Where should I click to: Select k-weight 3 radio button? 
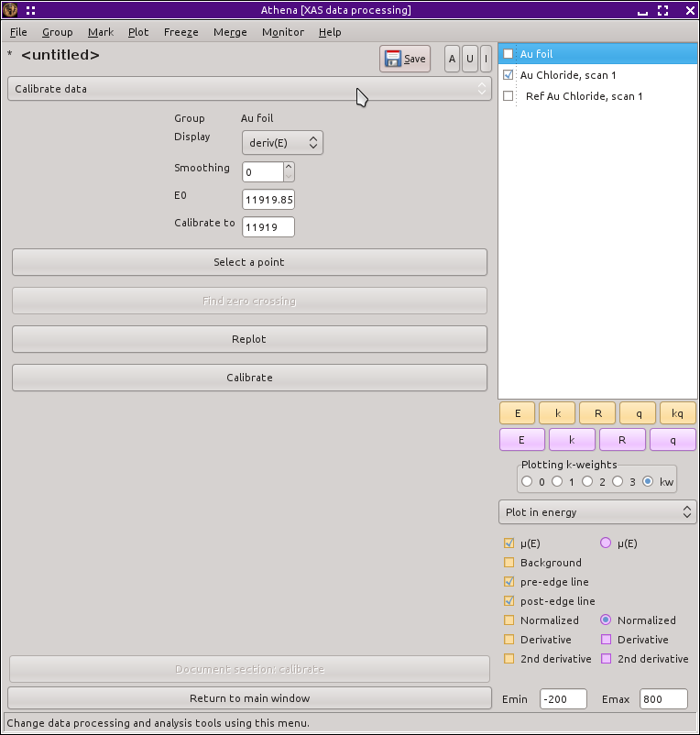tap(618, 481)
